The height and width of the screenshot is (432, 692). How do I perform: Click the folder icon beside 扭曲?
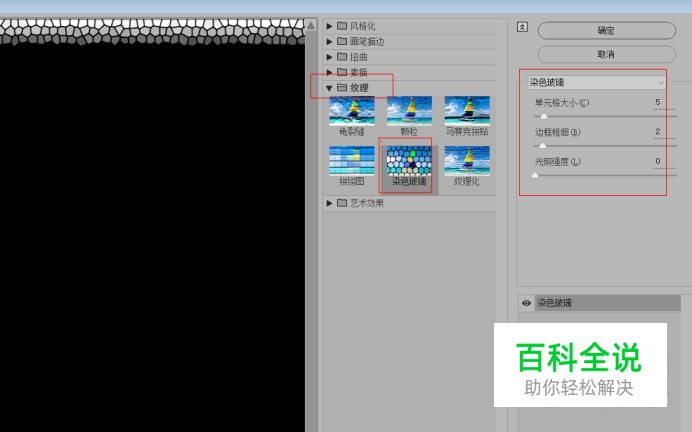(x=342, y=56)
